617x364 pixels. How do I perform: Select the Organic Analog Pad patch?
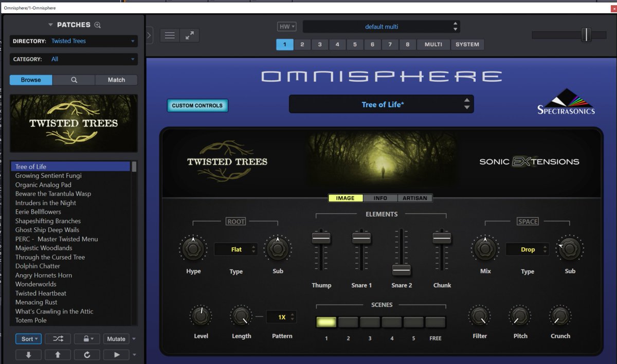pos(71,185)
